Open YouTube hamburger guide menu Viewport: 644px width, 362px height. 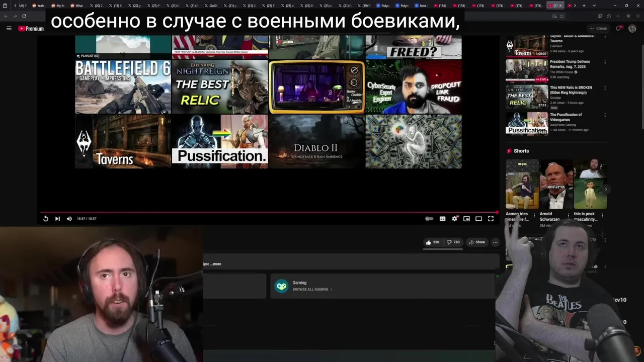[x=9, y=29]
